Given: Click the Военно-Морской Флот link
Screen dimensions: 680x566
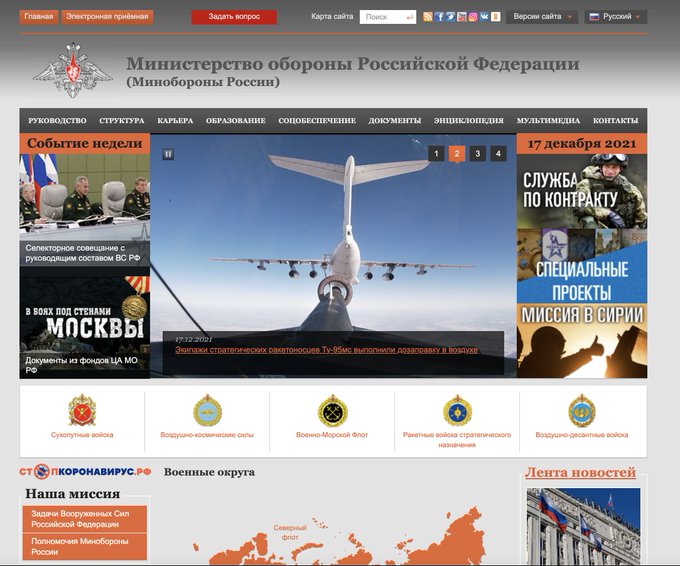Looking at the screenshot, I should pyautogui.click(x=332, y=435).
